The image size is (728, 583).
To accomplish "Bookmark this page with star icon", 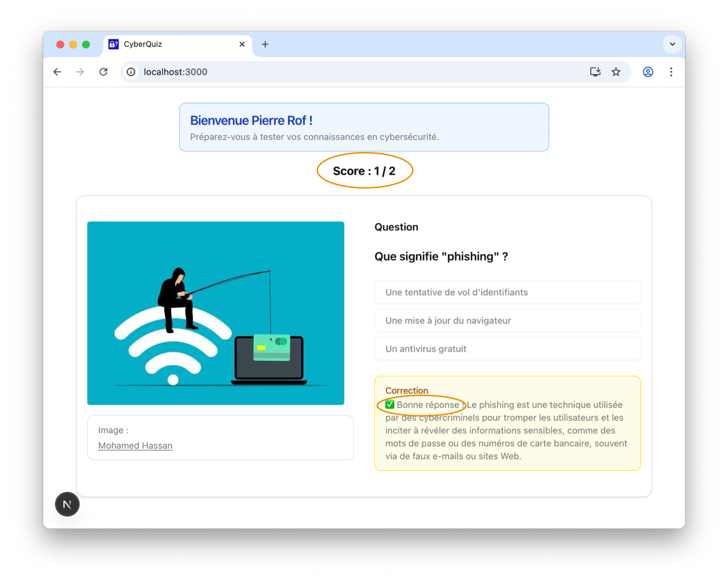I will click(616, 72).
